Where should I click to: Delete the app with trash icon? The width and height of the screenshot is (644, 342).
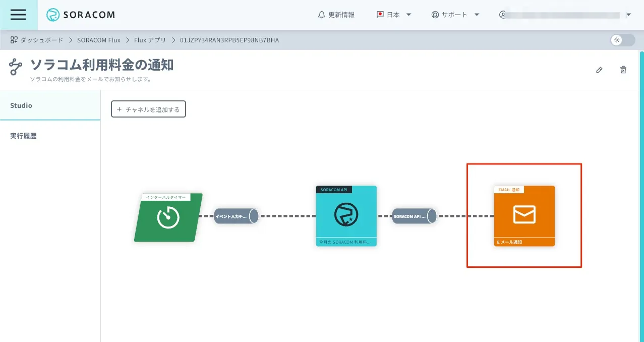(623, 70)
